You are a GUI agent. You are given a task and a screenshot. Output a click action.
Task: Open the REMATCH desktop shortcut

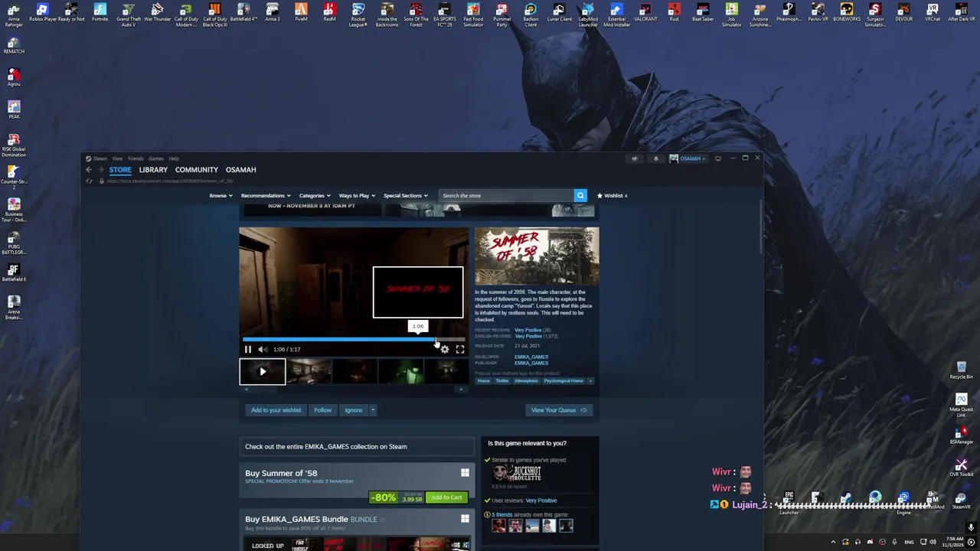14,44
